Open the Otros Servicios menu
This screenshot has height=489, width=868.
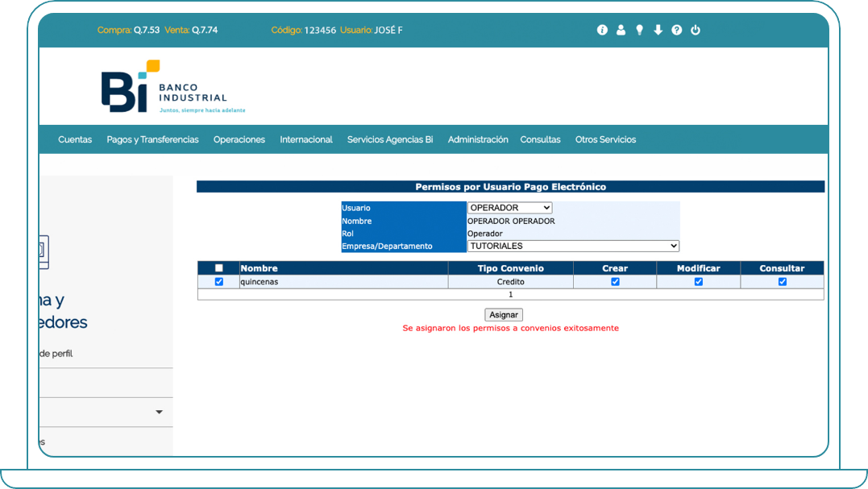605,139
